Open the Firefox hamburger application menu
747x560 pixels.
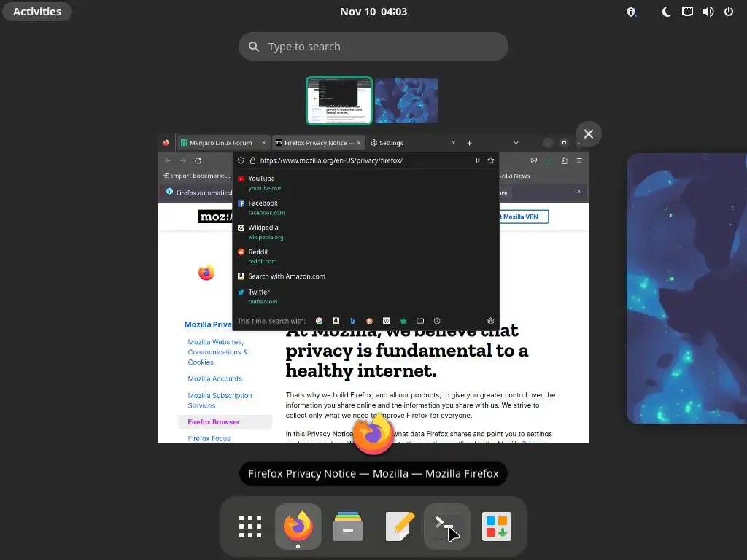coord(579,160)
